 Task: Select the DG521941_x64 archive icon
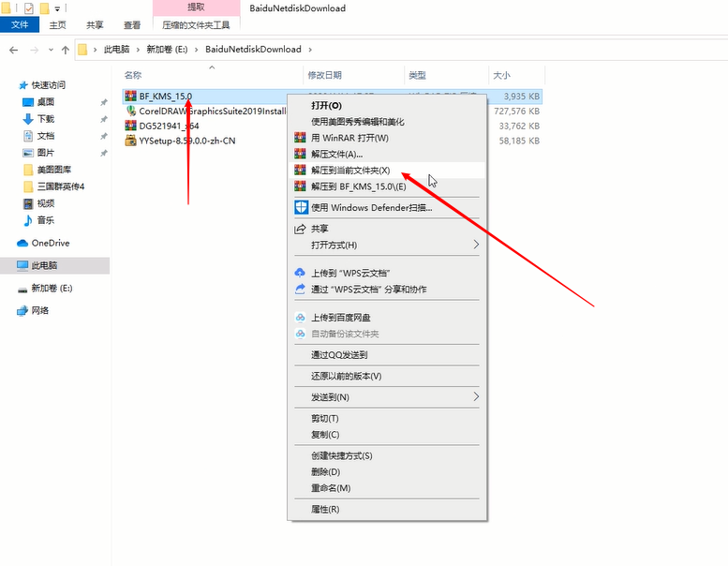click(131, 126)
